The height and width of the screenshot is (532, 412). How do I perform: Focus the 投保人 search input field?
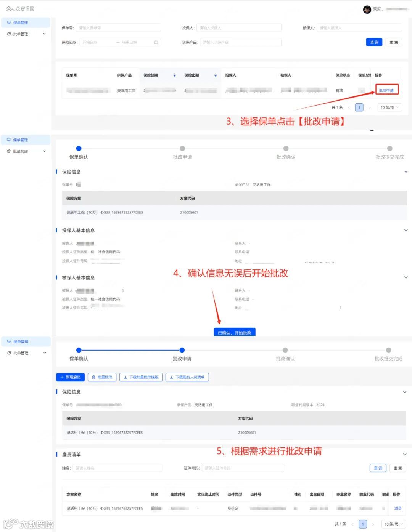click(239, 28)
